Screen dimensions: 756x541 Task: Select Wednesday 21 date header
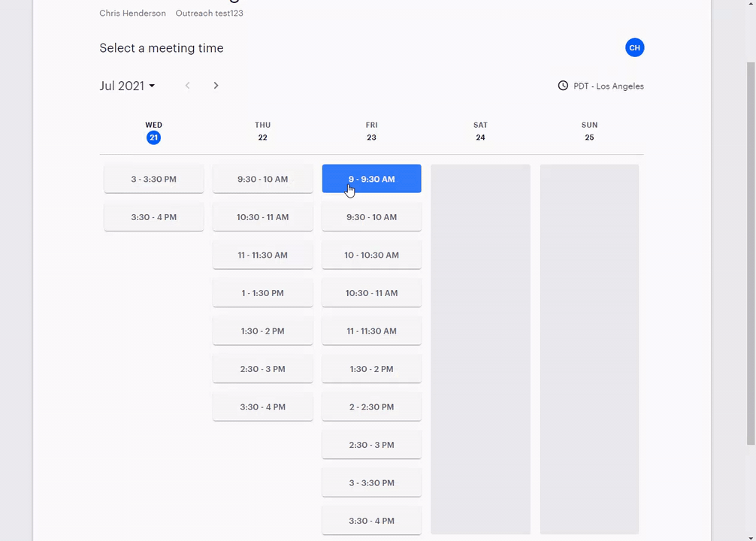(x=153, y=131)
